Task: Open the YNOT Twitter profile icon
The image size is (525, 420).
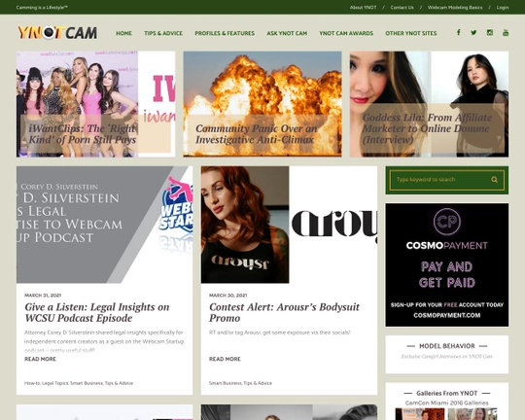Action: (x=473, y=32)
